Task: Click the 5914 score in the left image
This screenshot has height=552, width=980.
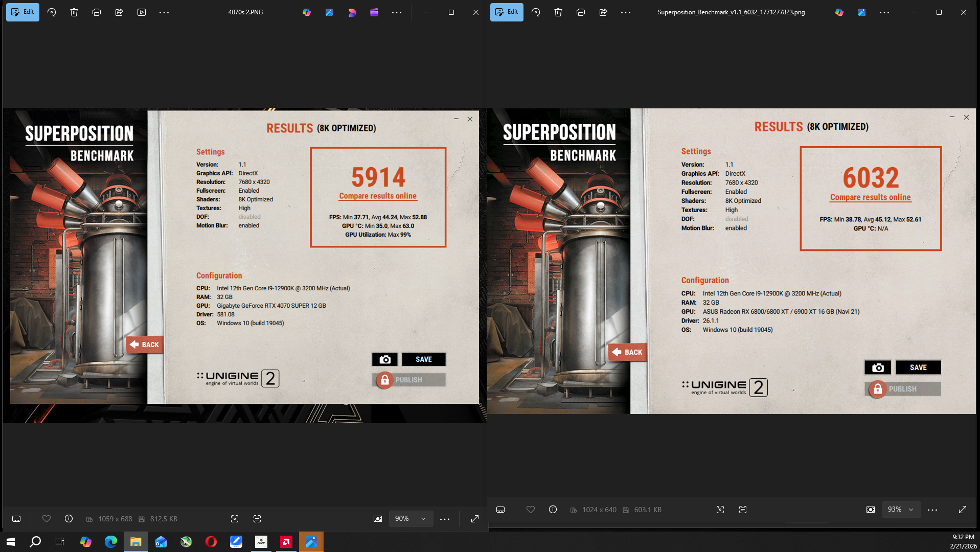Action: click(378, 177)
